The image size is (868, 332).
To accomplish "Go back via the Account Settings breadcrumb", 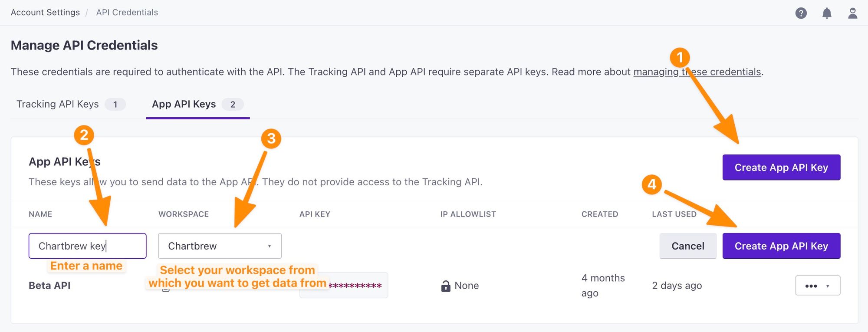I will (45, 12).
